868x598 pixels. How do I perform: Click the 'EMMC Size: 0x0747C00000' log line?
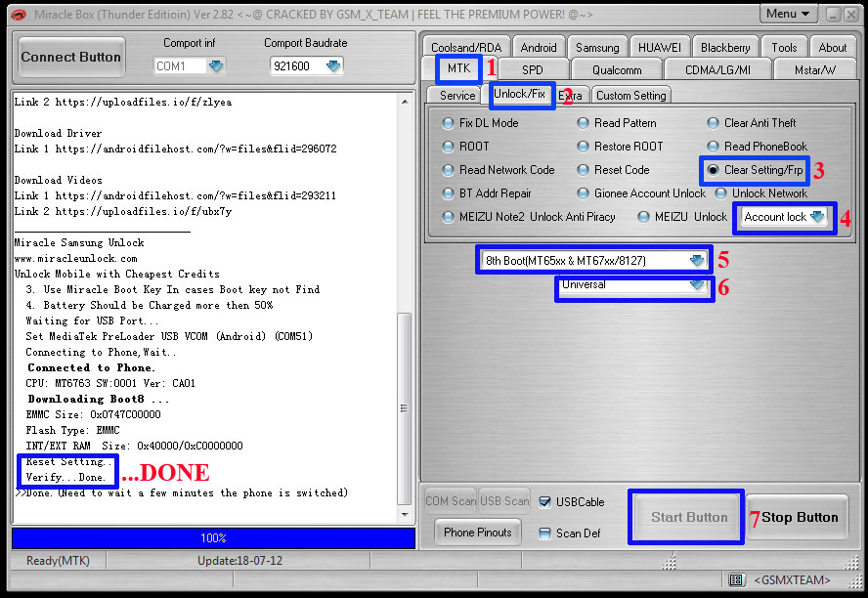(x=93, y=414)
